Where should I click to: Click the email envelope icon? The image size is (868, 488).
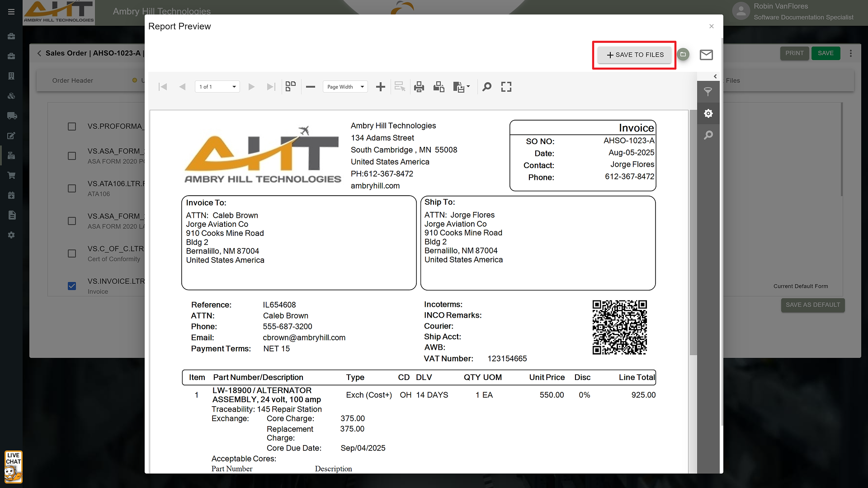(706, 55)
